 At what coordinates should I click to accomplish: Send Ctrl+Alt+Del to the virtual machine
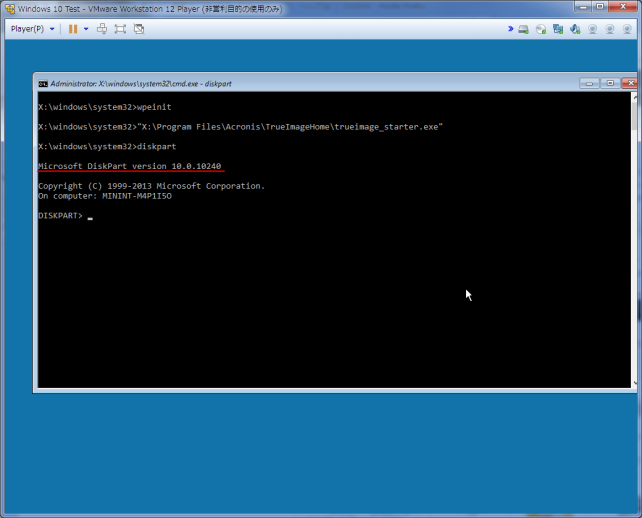click(102, 29)
